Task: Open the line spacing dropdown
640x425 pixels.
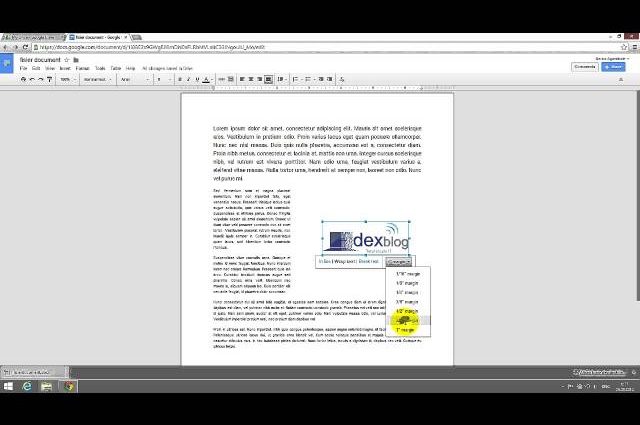Action: 282,79
